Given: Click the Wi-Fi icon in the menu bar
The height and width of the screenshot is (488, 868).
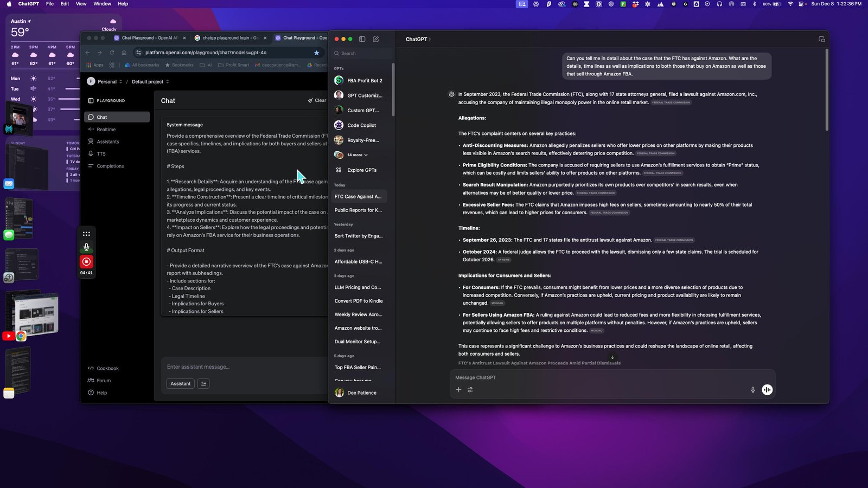Looking at the screenshot, I should 790,4.
